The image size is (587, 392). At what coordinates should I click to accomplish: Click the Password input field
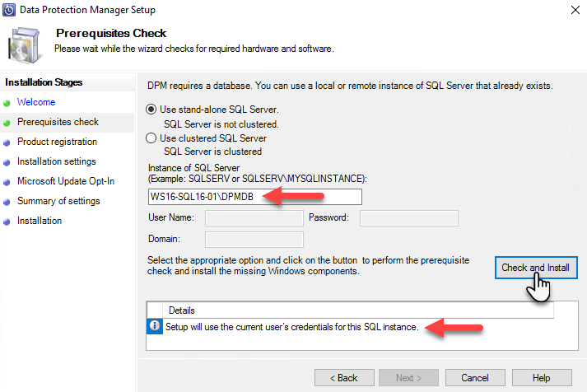(409, 218)
